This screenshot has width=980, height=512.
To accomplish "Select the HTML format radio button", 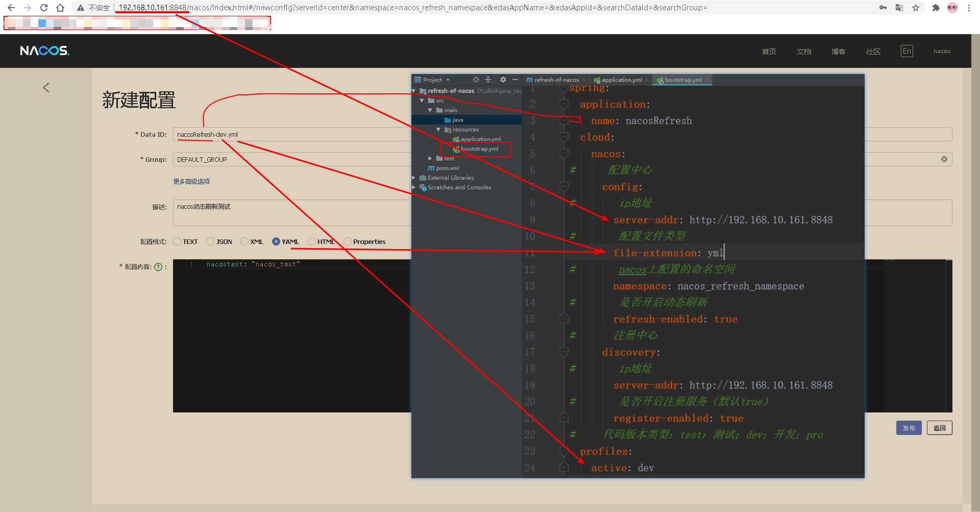I will (x=311, y=241).
